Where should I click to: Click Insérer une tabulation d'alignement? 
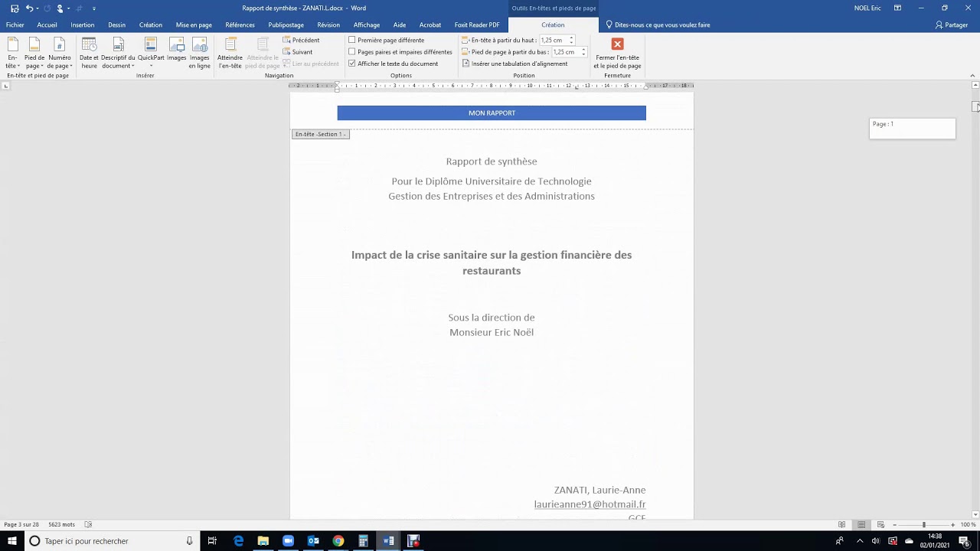(x=514, y=64)
